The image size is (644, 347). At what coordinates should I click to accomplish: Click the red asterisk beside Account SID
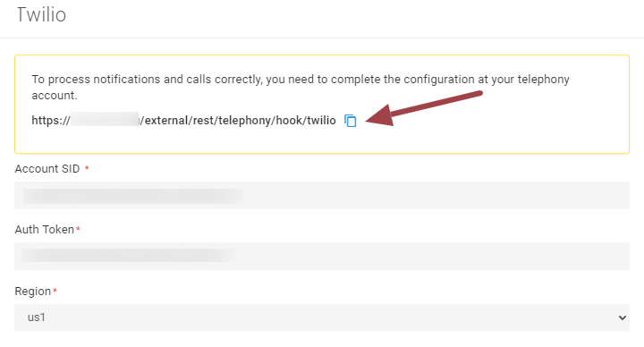pyautogui.click(x=87, y=168)
